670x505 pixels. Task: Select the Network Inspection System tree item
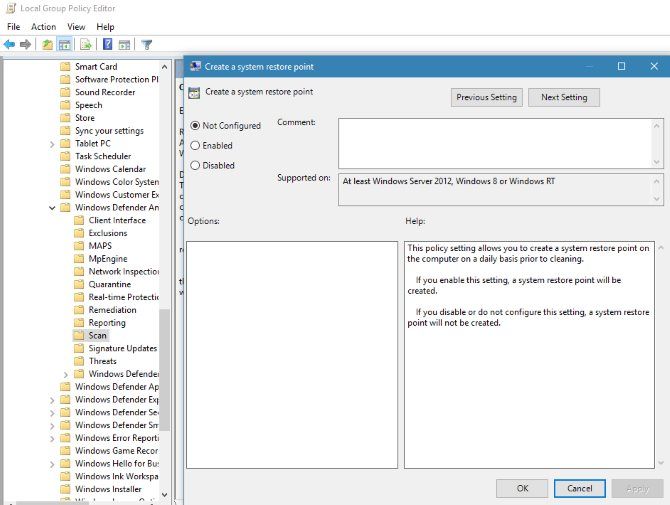pos(123,271)
